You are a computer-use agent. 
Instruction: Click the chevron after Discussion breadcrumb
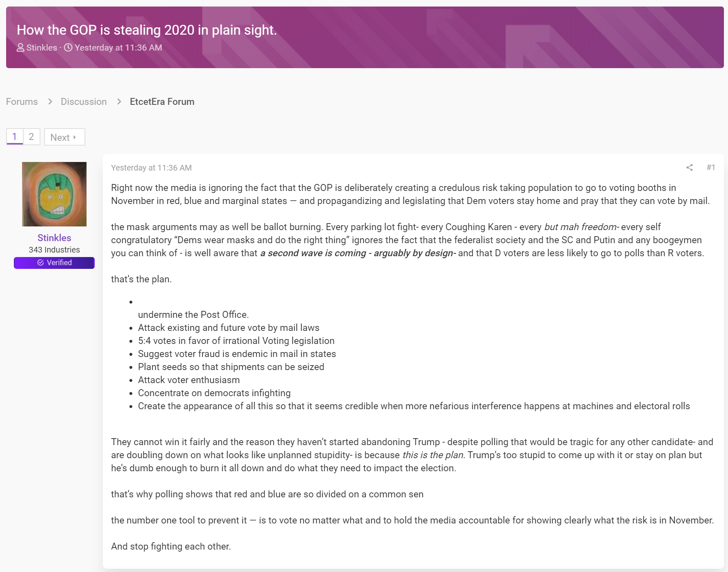119,102
